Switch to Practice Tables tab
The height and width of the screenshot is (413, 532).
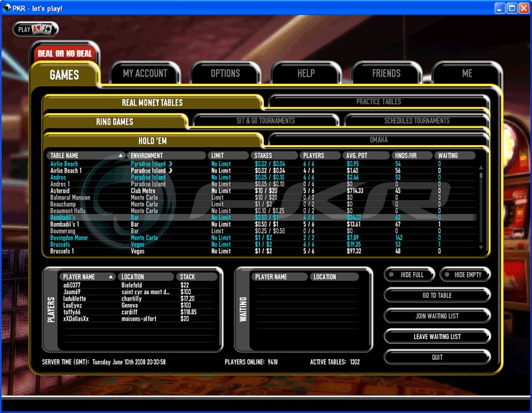pyautogui.click(x=378, y=102)
